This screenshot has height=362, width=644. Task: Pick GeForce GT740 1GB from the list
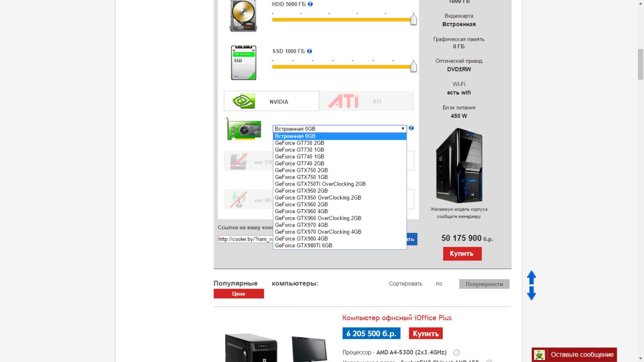point(340,156)
